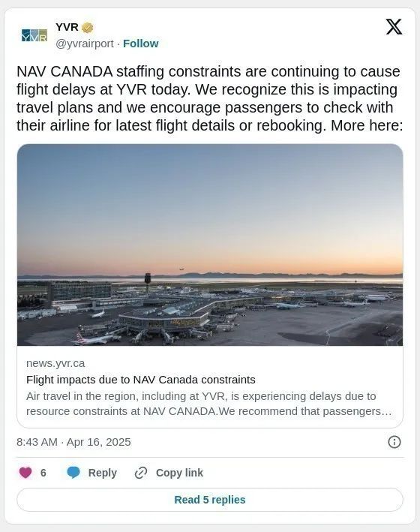
Task: Open the news.yvr.ca domain link
Action: coord(55,363)
